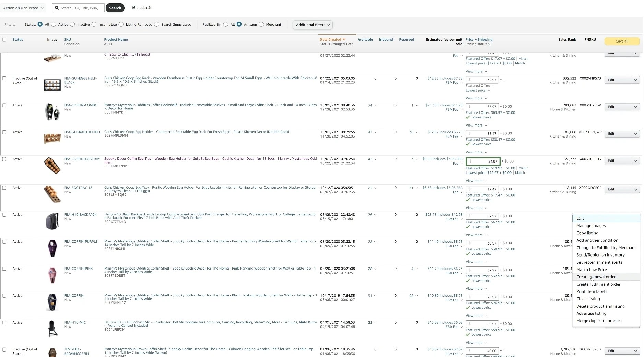644x357 pixels.
Task: Select the Listing Removed status filter
Action: pos(121,24)
